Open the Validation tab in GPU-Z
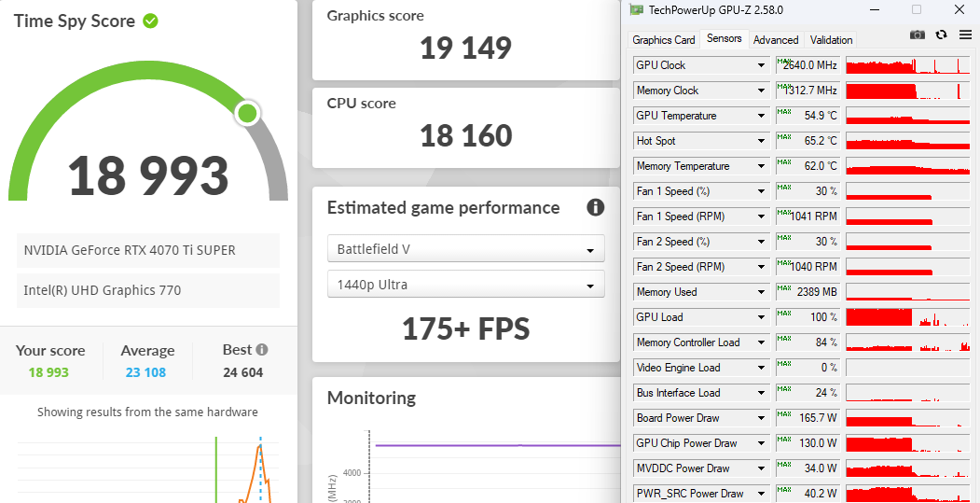Viewport: 980px width, 503px height. tap(831, 40)
